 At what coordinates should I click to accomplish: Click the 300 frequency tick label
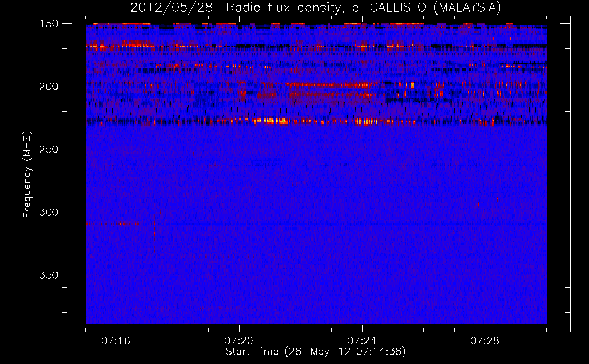click(x=49, y=212)
